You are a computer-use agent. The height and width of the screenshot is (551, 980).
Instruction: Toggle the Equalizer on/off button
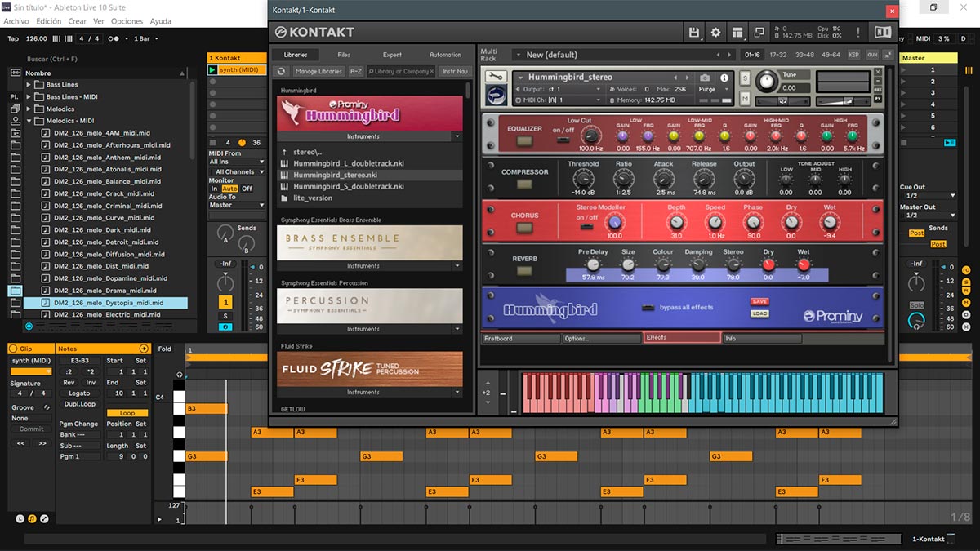[x=525, y=141]
